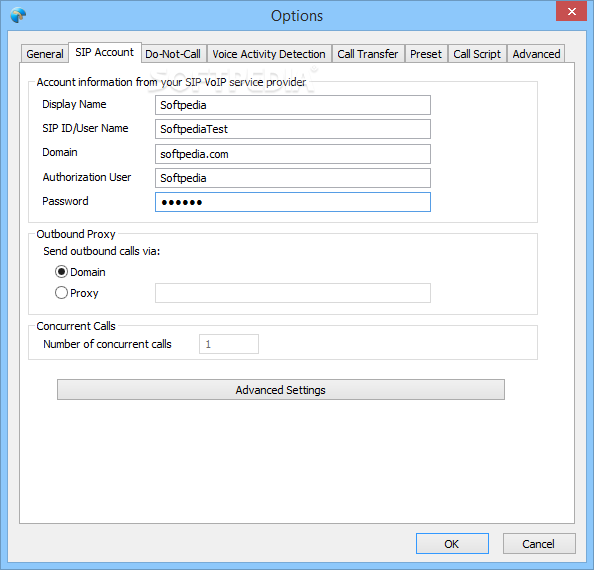Focus the SIP ID/User Name field
The width and height of the screenshot is (594, 570).
coord(293,129)
